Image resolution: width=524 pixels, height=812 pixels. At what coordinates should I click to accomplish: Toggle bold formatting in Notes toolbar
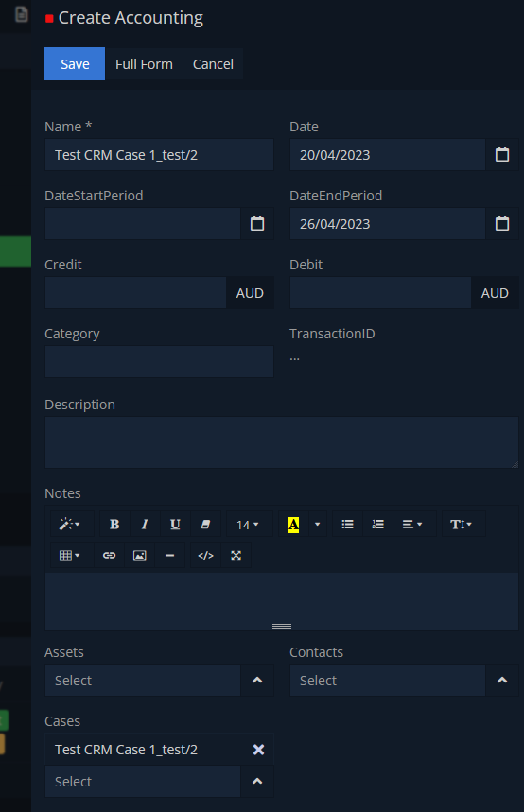114,524
